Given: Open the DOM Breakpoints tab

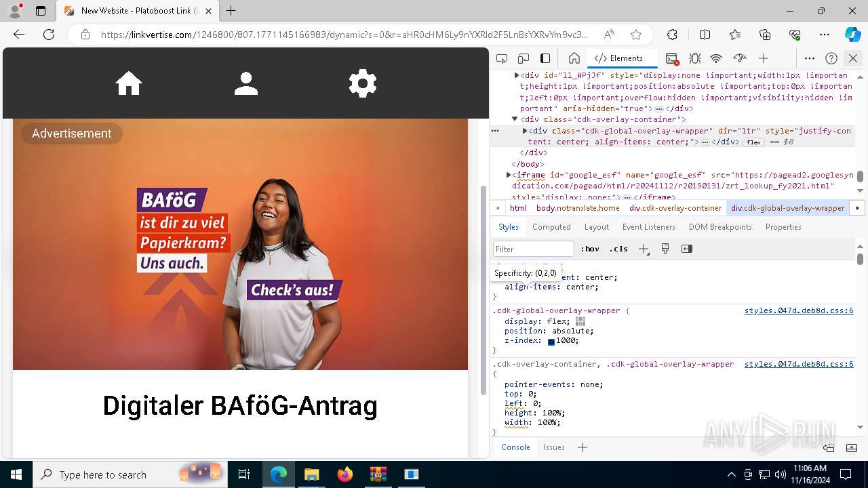Looking at the screenshot, I should [x=720, y=227].
